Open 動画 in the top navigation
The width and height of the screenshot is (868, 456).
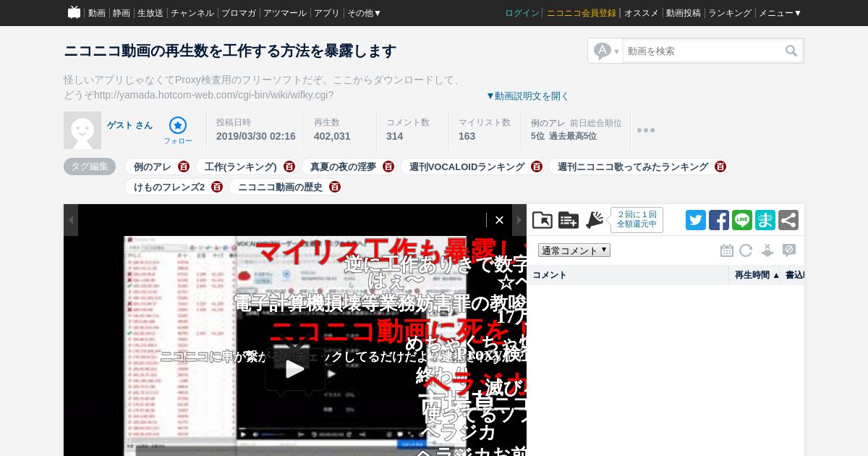click(x=97, y=13)
